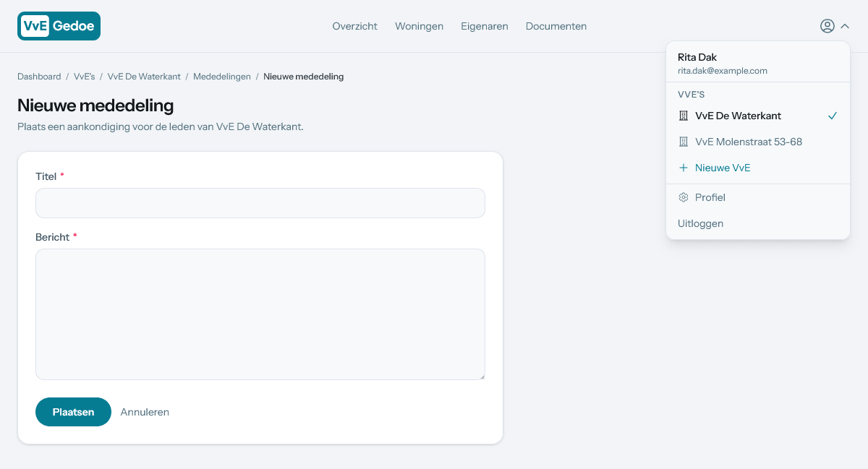Click the Nieuwe mededeling page heading
The height and width of the screenshot is (469, 868).
coord(95,106)
